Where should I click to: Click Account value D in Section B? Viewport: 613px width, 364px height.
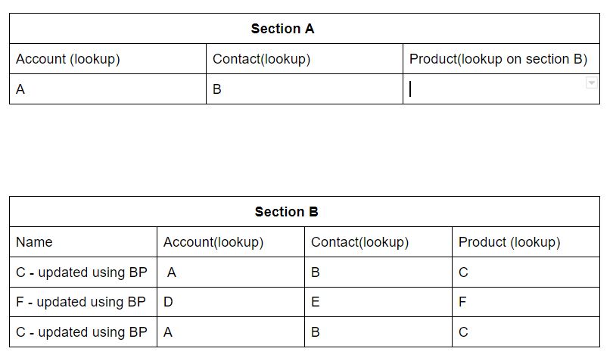point(168,302)
